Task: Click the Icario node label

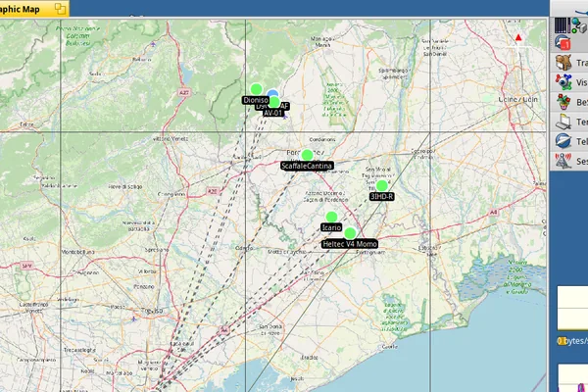Action: 331,227
